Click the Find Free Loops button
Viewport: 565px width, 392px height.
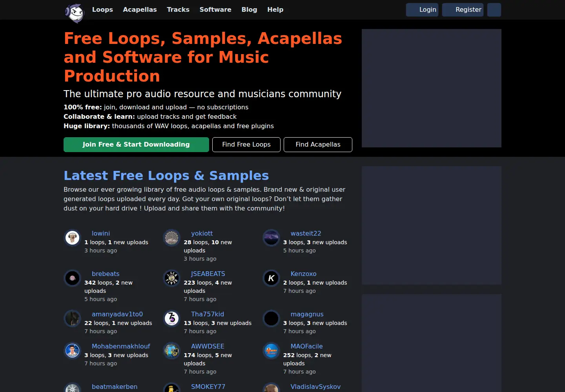click(x=246, y=145)
